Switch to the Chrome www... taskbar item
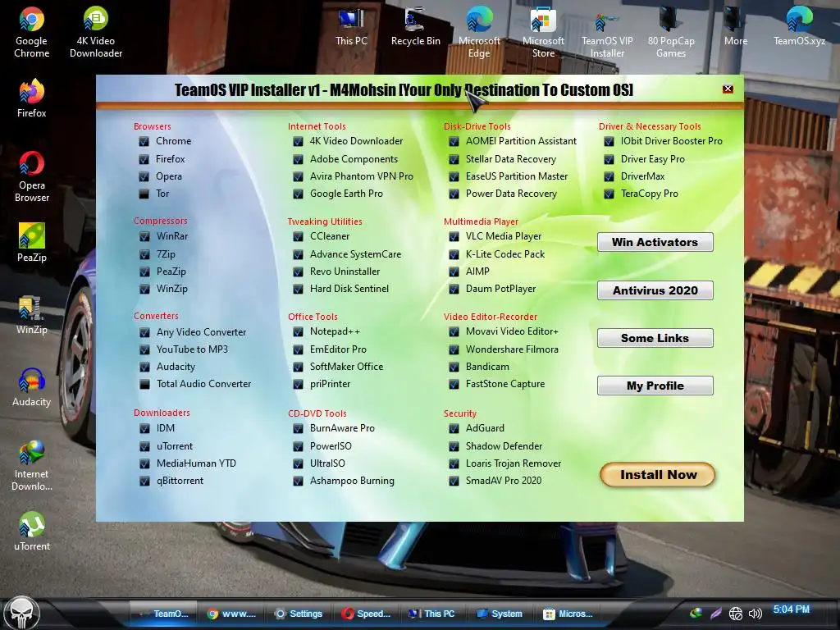This screenshot has width=840, height=630. [x=232, y=614]
